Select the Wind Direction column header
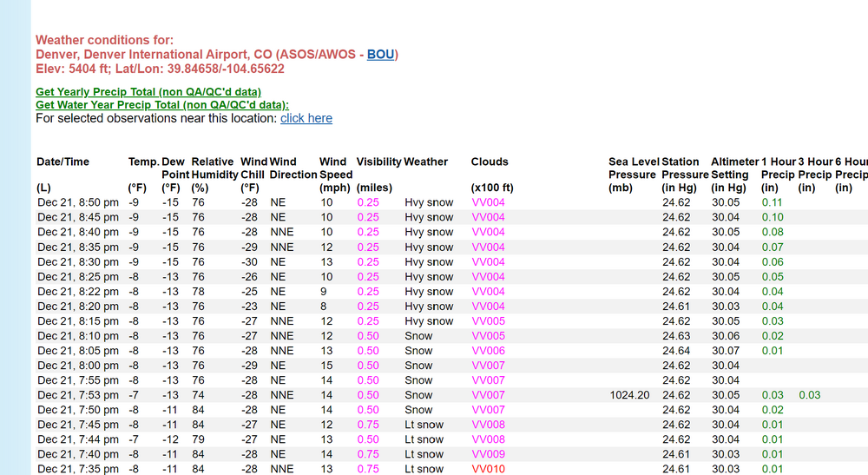The width and height of the screenshot is (868, 475). (293, 168)
